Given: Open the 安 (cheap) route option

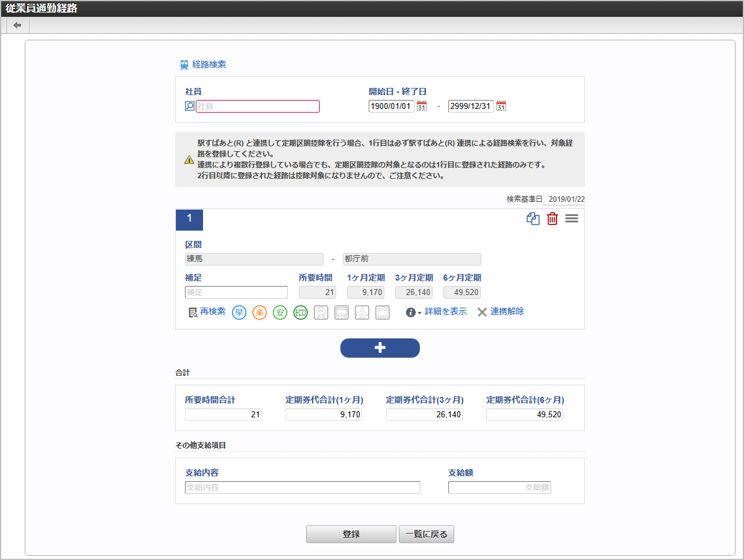Looking at the screenshot, I should [280, 313].
